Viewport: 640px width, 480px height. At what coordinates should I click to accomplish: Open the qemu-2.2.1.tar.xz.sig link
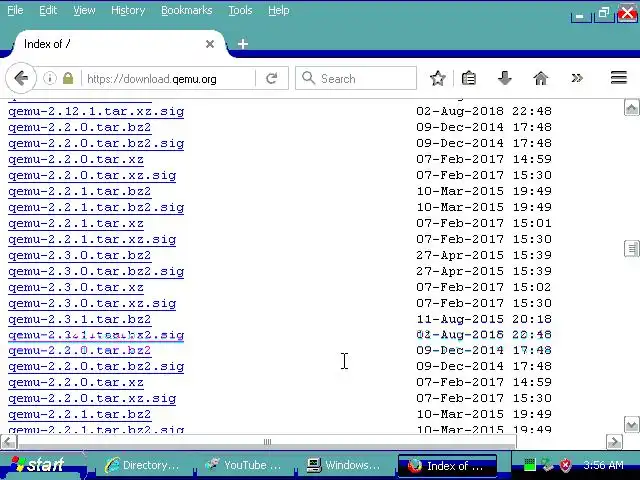tap(92, 239)
